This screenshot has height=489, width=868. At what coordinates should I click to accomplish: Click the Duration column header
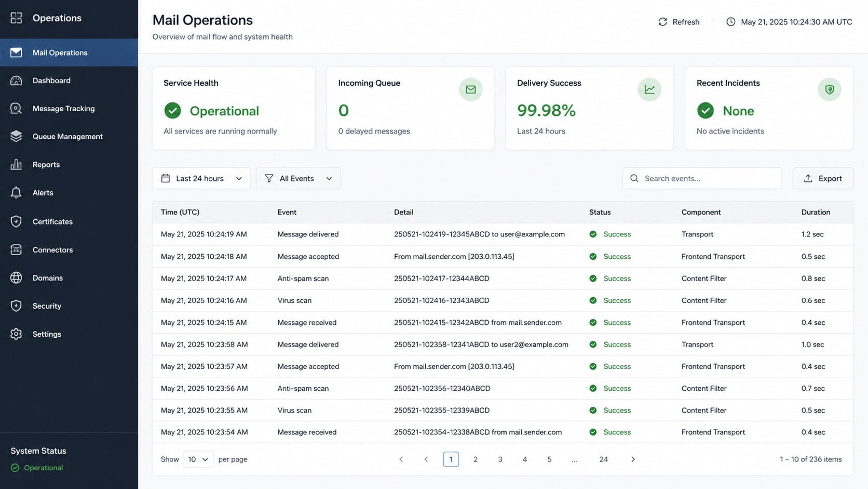tap(816, 212)
